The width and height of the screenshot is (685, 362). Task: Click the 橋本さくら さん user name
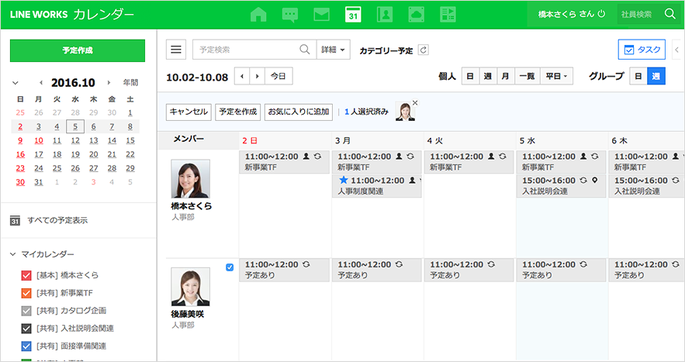tap(566, 14)
